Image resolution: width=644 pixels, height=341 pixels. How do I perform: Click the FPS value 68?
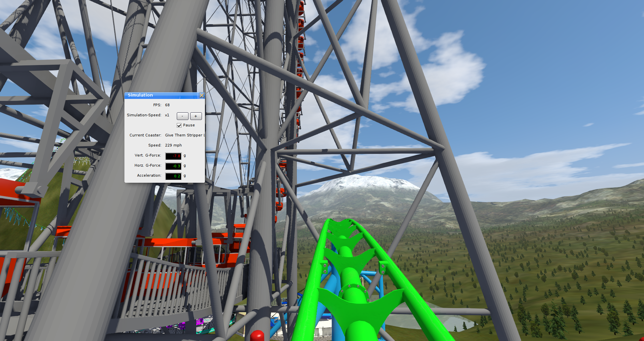(167, 105)
